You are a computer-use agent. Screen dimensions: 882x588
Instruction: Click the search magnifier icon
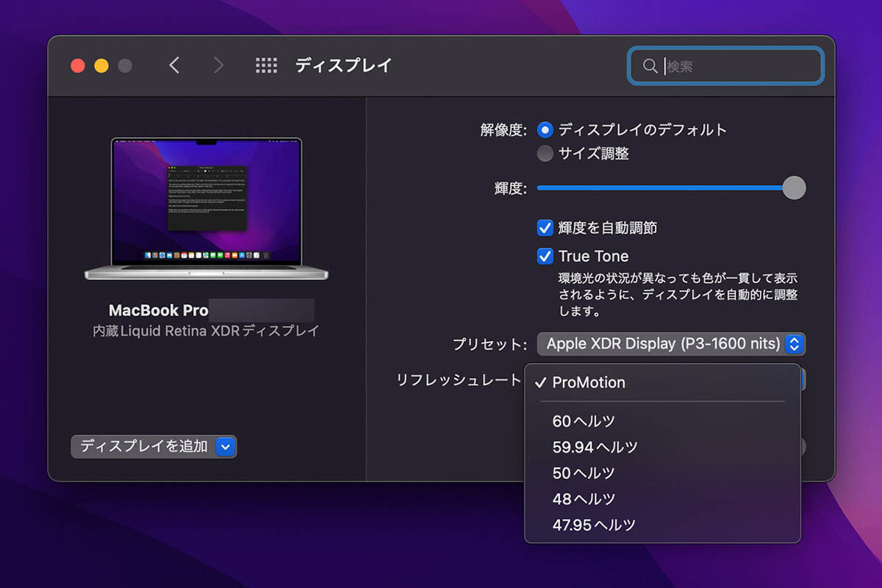point(650,66)
